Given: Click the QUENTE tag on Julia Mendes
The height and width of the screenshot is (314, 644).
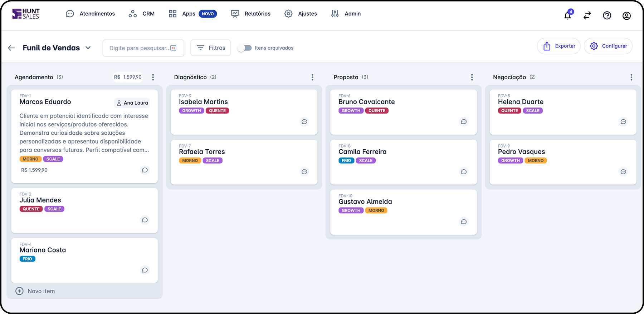Looking at the screenshot, I should [x=31, y=209].
